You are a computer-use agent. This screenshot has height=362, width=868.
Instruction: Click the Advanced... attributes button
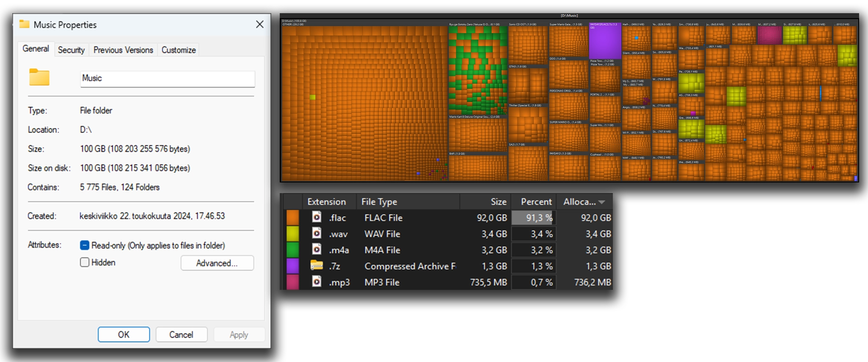tap(217, 263)
